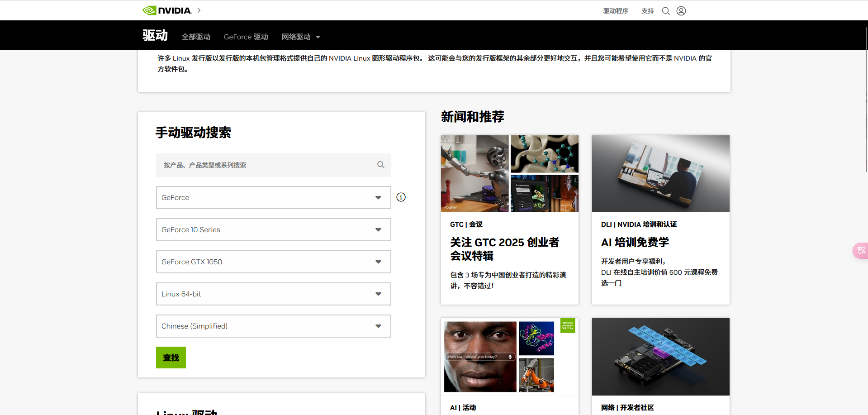The height and width of the screenshot is (415, 868).
Task: Open the Linux 64-bit operating system dropdown
Action: pyautogui.click(x=274, y=294)
